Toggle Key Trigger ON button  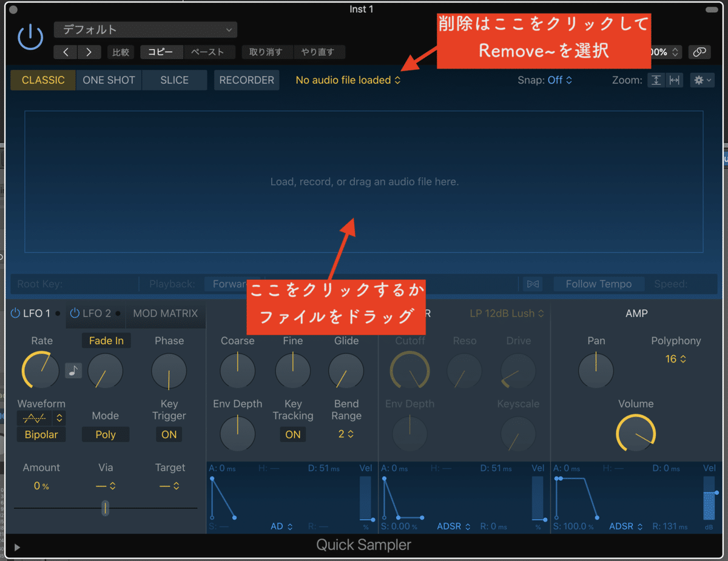169,435
